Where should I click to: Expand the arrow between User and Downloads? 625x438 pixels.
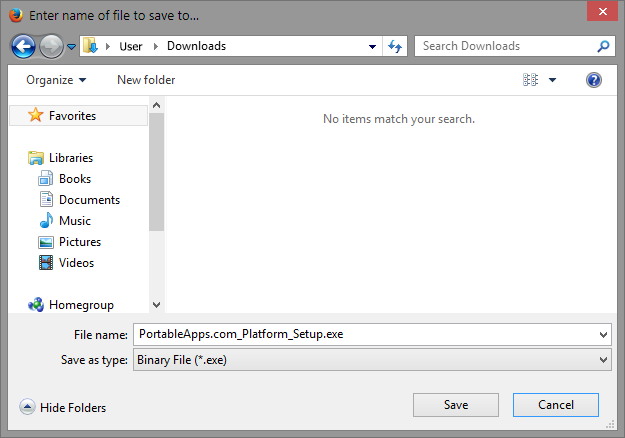(156, 46)
